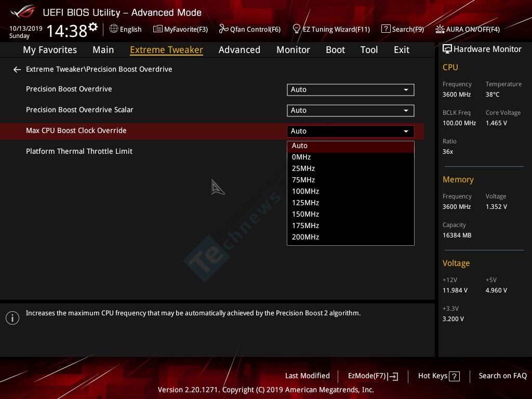
Task: Go to the Exit tab
Action: tap(402, 50)
